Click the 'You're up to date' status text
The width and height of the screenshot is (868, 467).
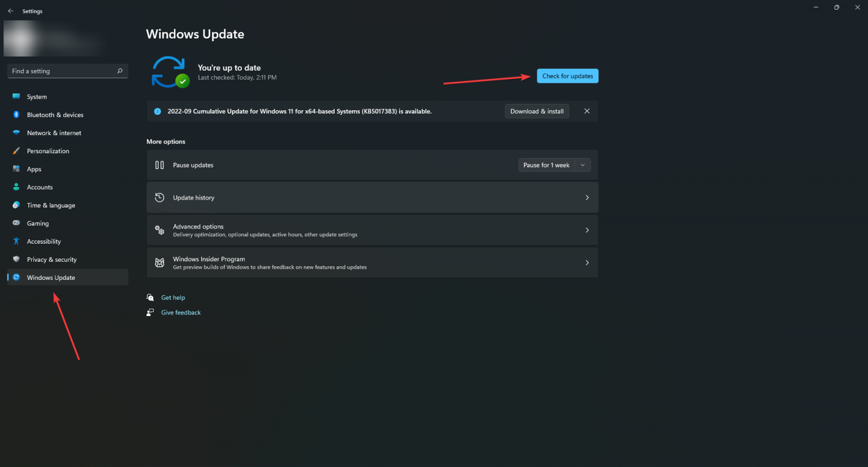tap(229, 68)
